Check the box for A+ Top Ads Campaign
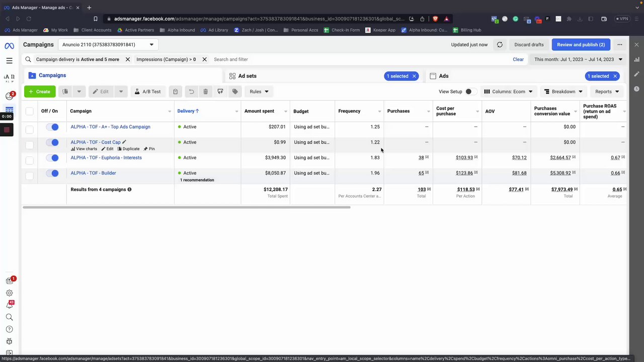The image size is (644, 362). pos(30,130)
